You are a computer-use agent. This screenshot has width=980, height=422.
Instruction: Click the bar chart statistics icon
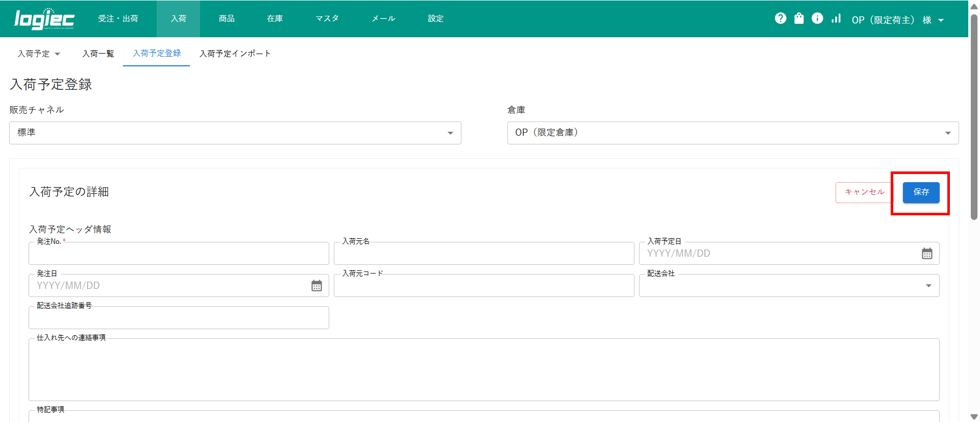(x=836, y=18)
